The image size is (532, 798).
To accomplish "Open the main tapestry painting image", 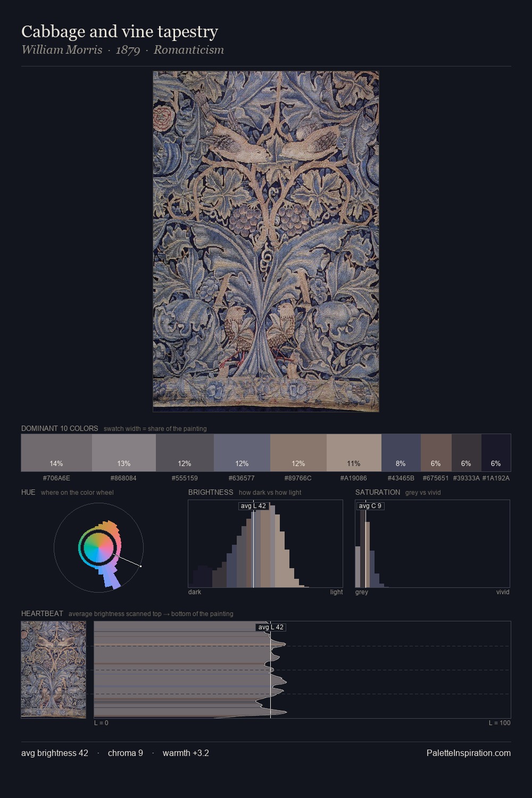I will tap(266, 242).
